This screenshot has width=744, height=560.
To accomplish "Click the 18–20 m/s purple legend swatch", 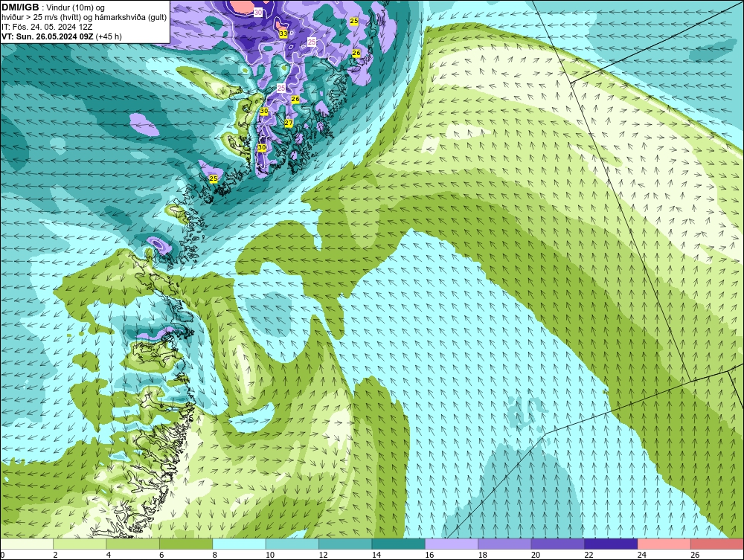I will tap(505, 544).
